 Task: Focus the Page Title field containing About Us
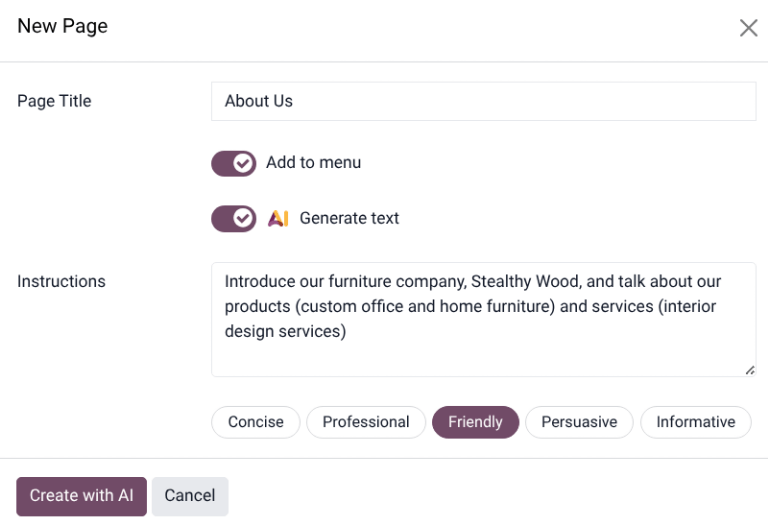tap(483, 101)
